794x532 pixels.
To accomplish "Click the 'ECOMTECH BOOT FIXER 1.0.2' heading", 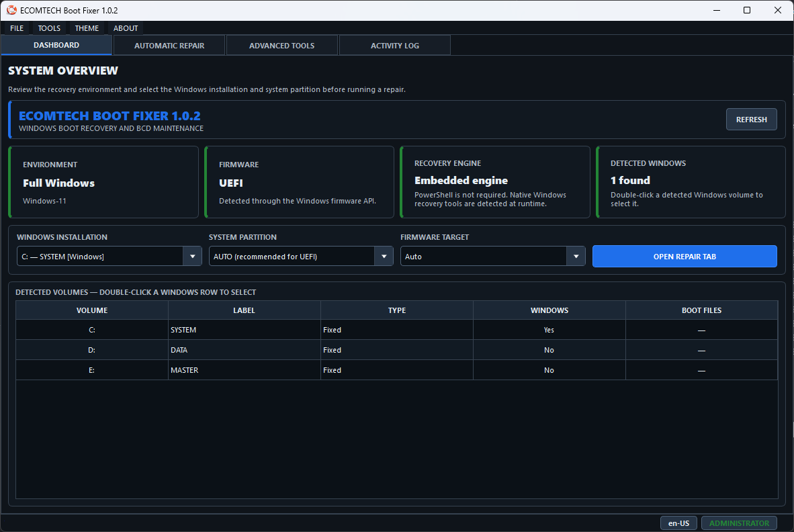I will pos(109,116).
